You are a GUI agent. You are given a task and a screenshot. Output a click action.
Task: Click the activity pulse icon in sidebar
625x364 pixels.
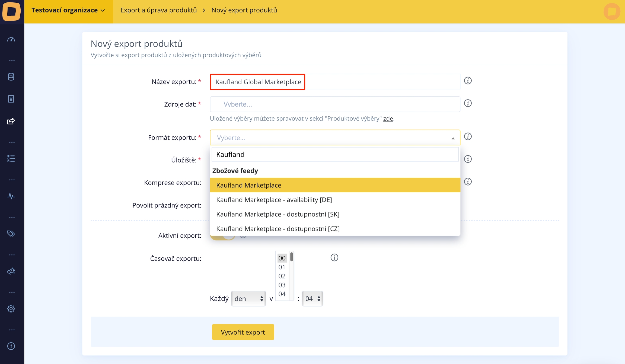pos(11,196)
